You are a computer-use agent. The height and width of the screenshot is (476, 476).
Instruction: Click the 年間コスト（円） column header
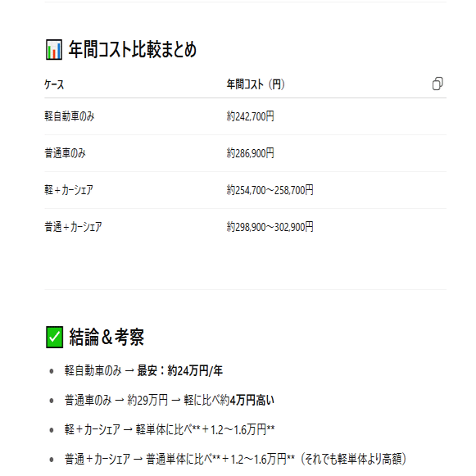[256, 84]
